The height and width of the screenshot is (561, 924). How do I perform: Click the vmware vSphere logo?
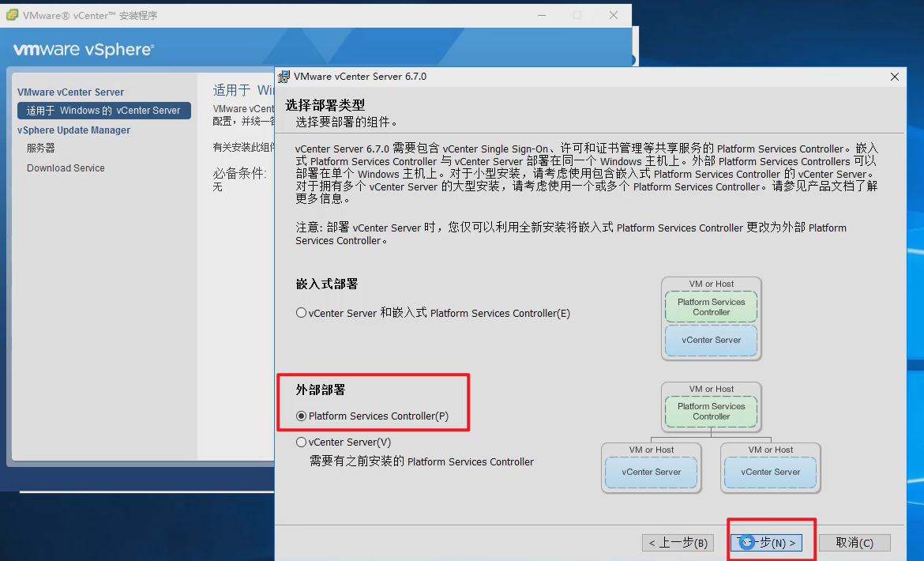84,50
